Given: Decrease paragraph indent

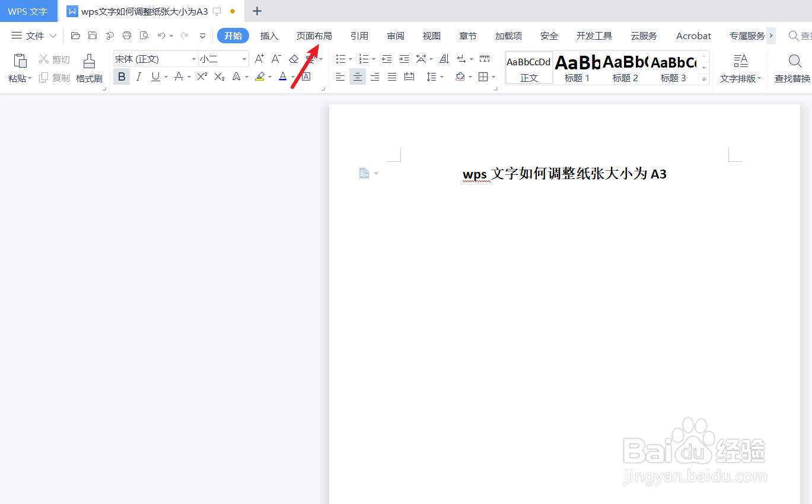Looking at the screenshot, I should [x=387, y=59].
